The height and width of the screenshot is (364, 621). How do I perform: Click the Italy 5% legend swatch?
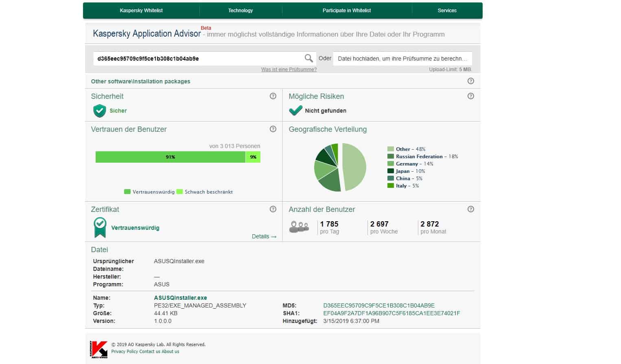point(391,186)
